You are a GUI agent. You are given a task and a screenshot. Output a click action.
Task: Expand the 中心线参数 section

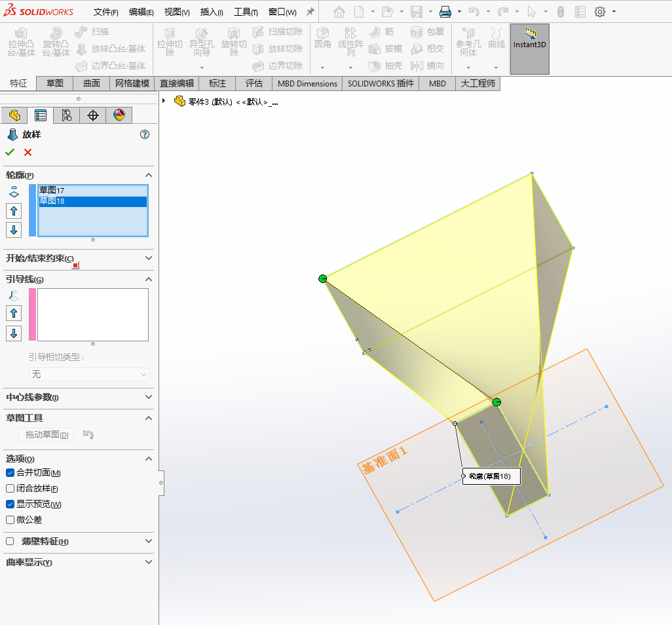[x=148, y=397]
